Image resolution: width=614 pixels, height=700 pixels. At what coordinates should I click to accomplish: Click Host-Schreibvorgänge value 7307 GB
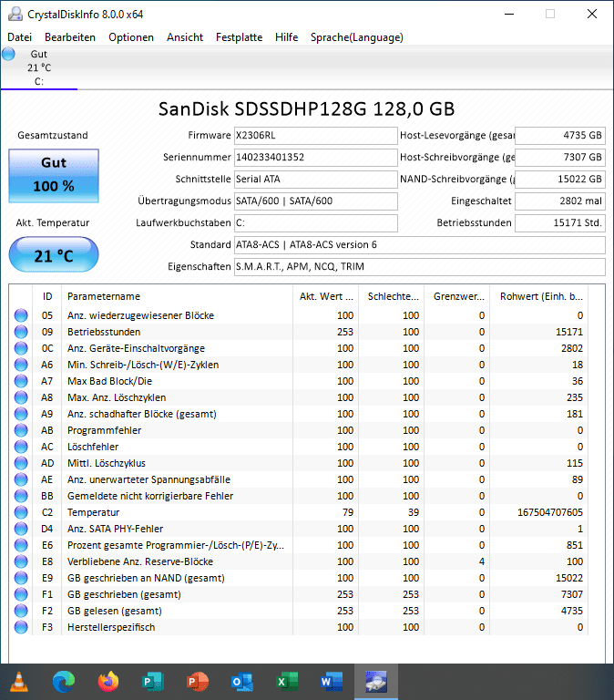[560, 157]
